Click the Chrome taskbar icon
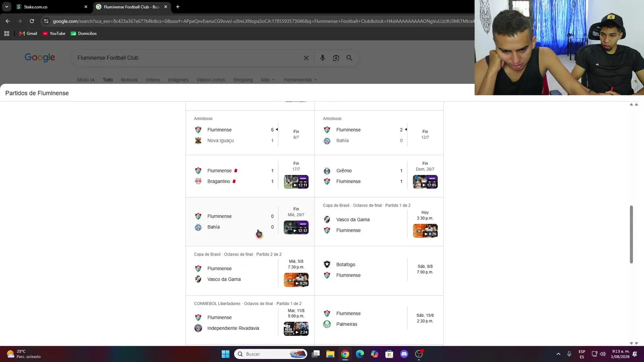The width and height of the screenshot is (644, 362). [x=345, y=354]
